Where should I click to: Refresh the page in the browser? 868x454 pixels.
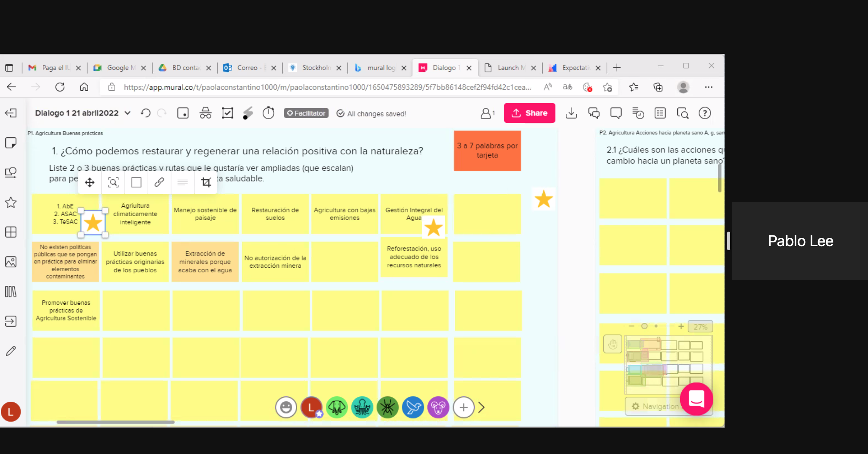pos(60,87)
